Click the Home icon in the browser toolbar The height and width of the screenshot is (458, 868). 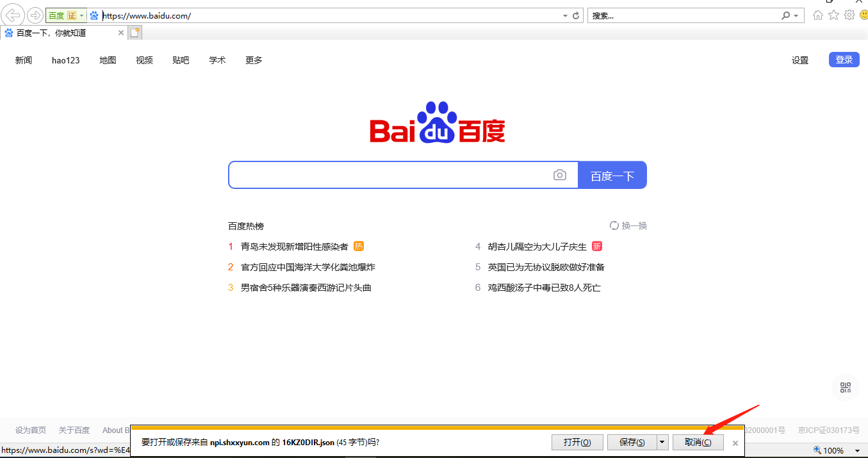(x=818, y=15)
